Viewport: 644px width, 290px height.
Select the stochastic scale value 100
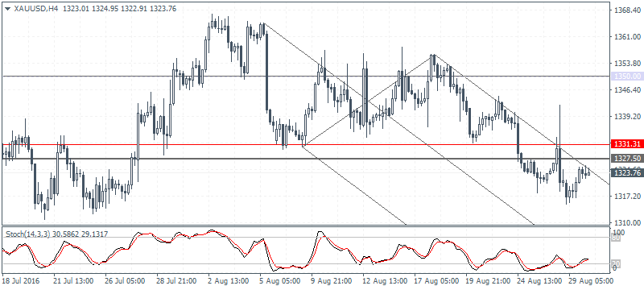coord(618,233)
